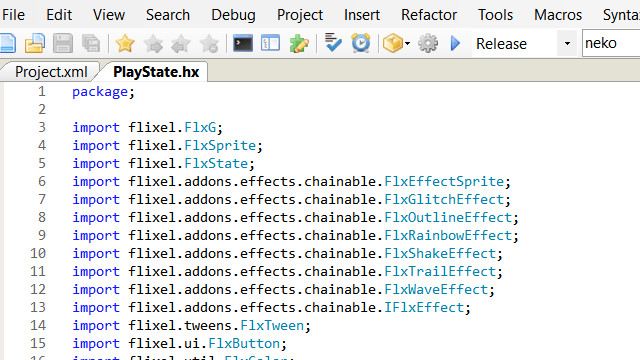Click the green puzzle plugin icon
The width and height of the screenshot is (640, 360).
tap(299, 43)
